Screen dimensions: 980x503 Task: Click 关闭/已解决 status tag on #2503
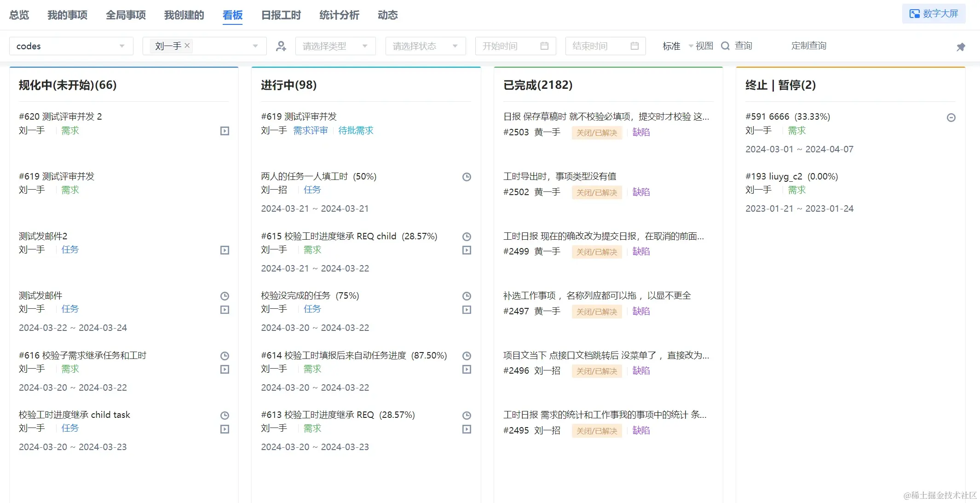coord(596,133)
